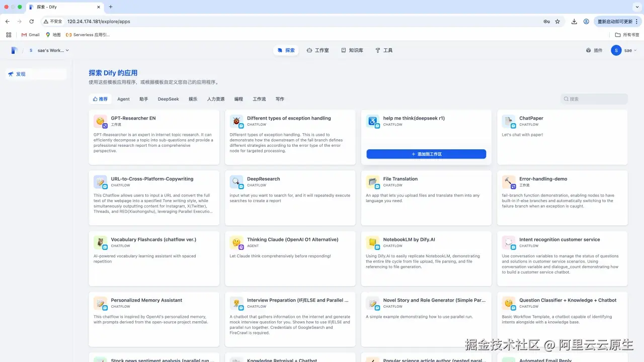The image size is (644, 362).
Task: Expand the sae user account menu
Action: [624, 50]
